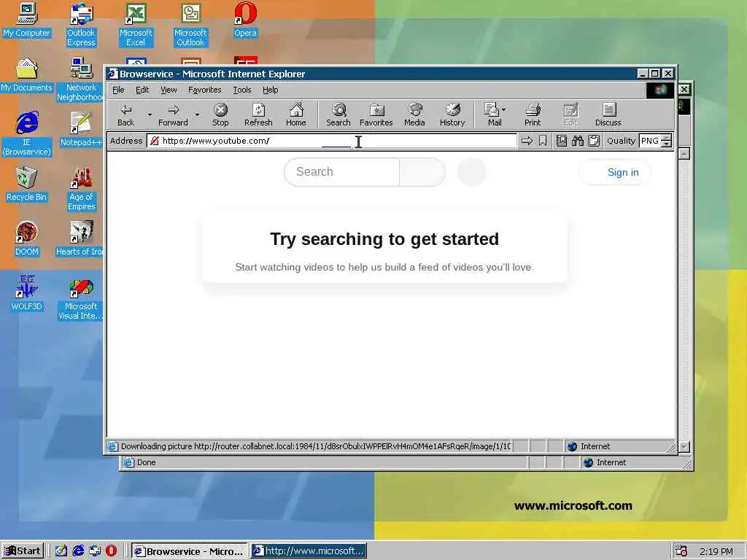Select IE (Browservice) desktop icon
The image size is (747, 560).
27,134
